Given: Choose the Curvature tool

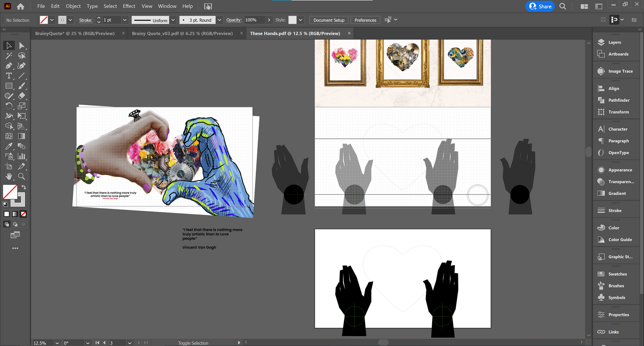Looking at the screenshot, I should click(22, 66).
